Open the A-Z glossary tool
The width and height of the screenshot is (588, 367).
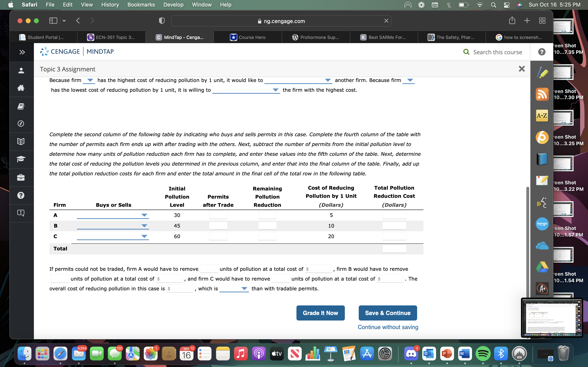point(542,116)
